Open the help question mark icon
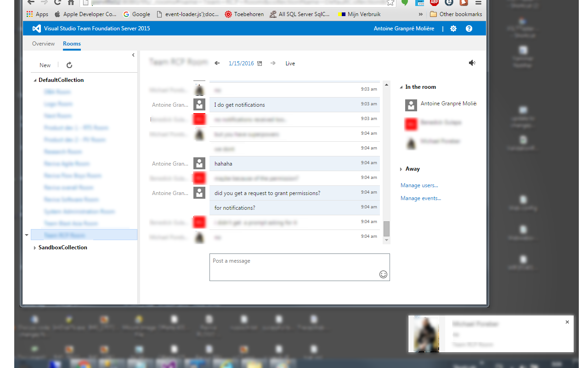The height and width of the screenshot is (368, 588). coord(469,29)
